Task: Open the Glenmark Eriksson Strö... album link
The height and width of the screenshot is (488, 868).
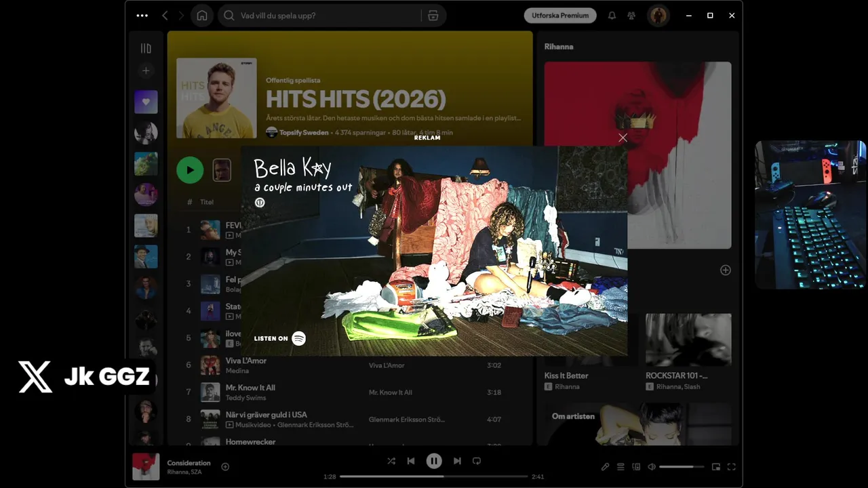Action: pyautogui.click(x=407, y=420)
